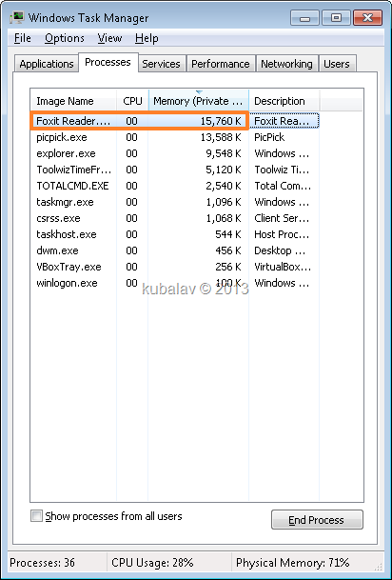The image size is (392, 580).
Task: Switch to the Applications tab
Action: click(x=47, y=64)
